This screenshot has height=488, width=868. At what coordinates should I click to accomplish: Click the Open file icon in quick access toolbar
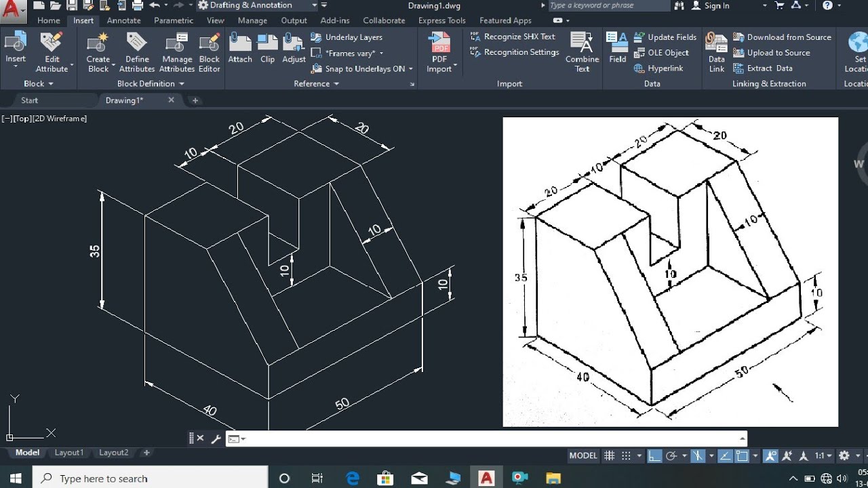tap(56, 5)
